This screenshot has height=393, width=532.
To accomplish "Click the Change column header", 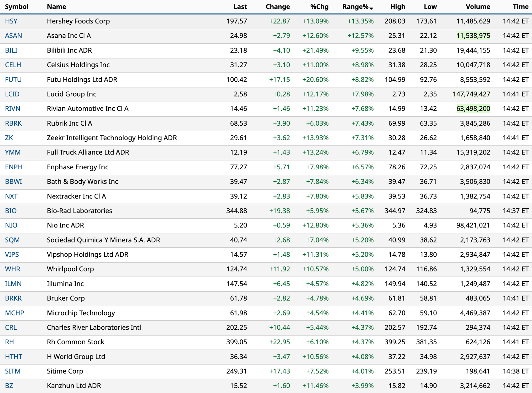I will pos(278,7).
